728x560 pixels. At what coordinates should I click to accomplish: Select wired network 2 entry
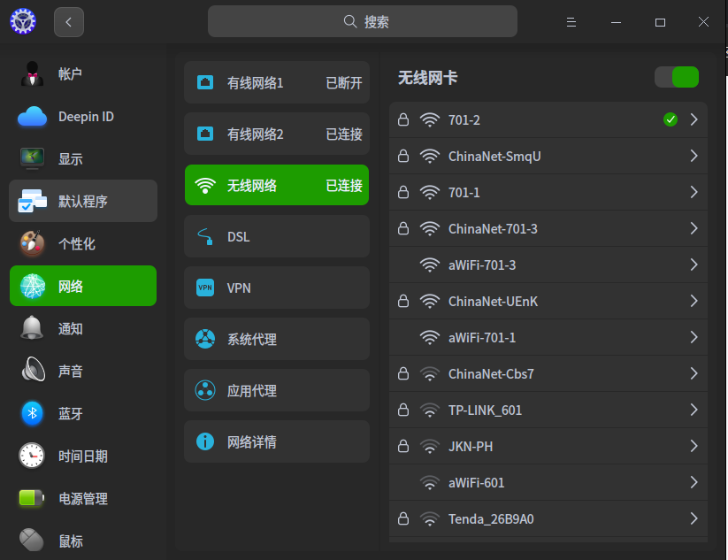pyautogui.click(x=277, y=134)
